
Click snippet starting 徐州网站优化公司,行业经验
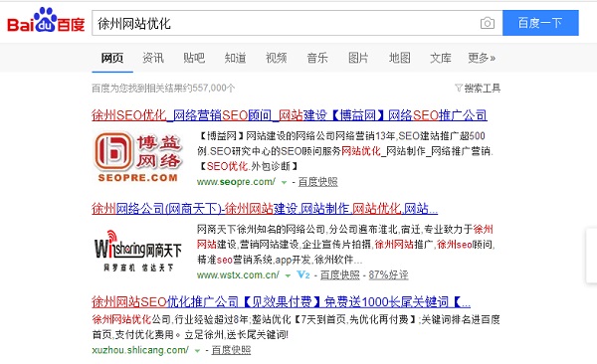coord(296,327)
